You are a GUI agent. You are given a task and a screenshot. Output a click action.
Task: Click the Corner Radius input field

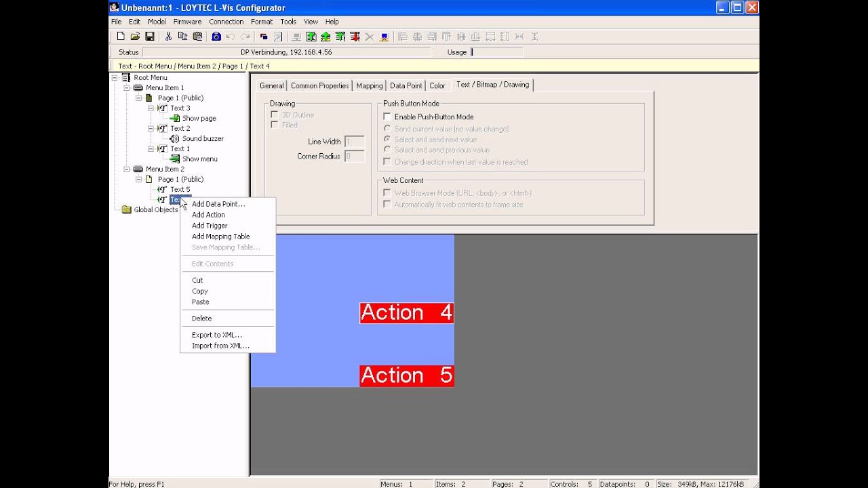pos(355,157)
